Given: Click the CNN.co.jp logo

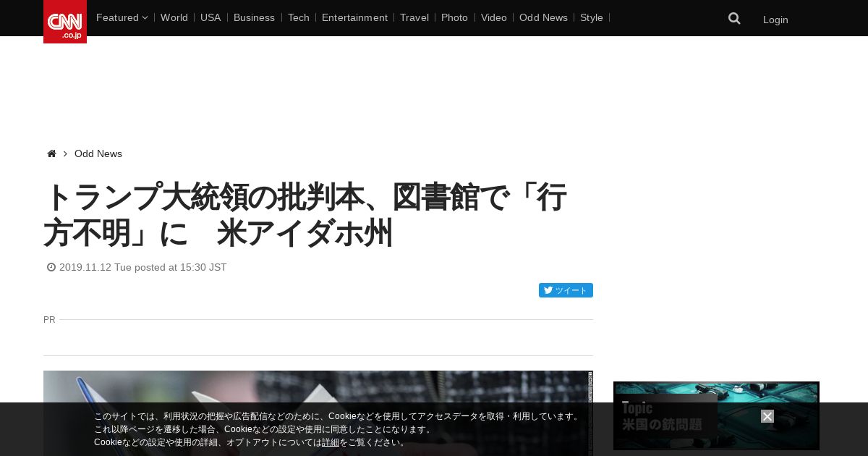Looking at the screenshot, I should pos(65,22).
